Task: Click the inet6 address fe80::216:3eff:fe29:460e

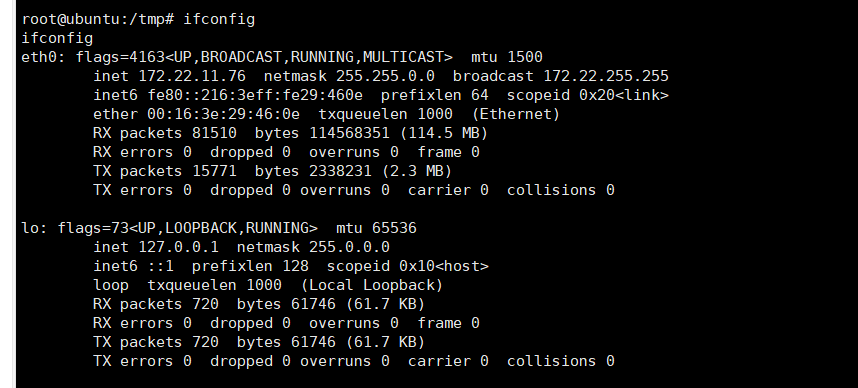Action: 255,95
